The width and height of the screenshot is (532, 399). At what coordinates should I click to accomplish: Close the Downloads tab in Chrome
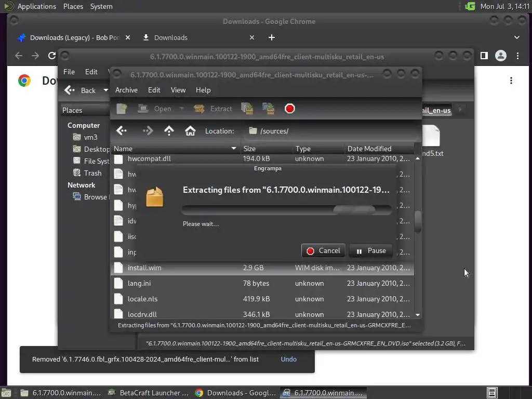point(252,37)
